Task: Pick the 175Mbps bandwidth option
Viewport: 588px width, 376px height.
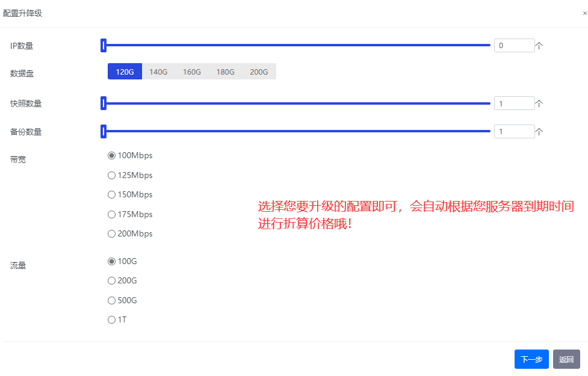Action: (x=111, y=215)
